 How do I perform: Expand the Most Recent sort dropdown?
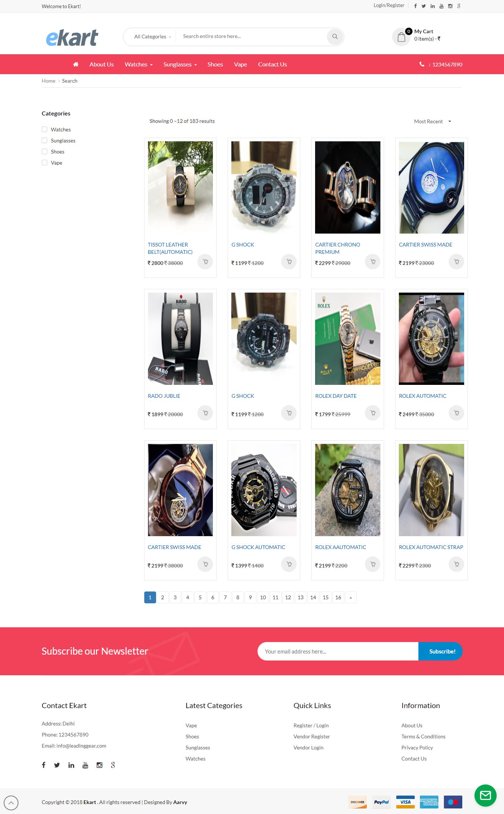coord(432,121)
